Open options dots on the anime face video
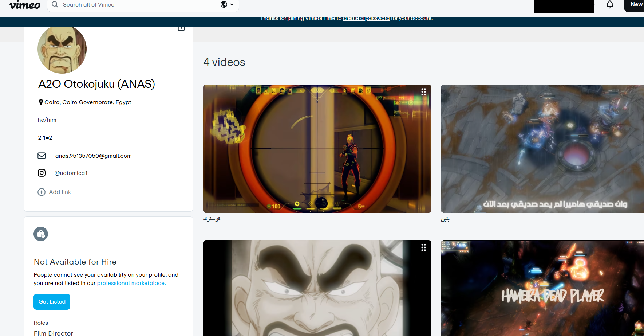This screenshot has width=644, height=336. [423, 247]
